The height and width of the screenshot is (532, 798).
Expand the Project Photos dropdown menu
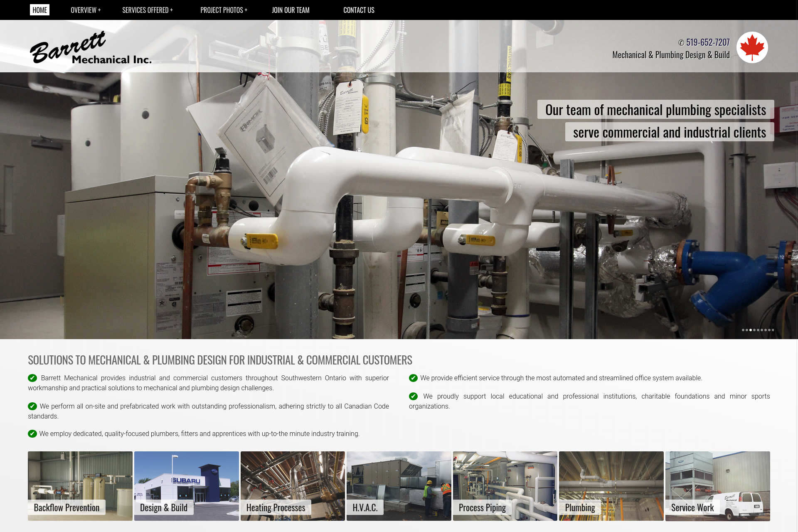pyautogui.click(x=224, y=10)
